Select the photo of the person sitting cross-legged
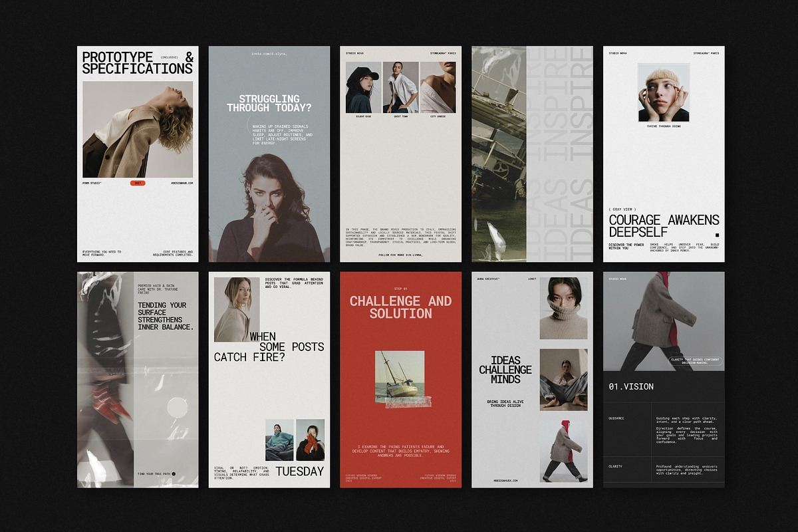The height and width of the screenshot is (532, 798). coord(563,379)
